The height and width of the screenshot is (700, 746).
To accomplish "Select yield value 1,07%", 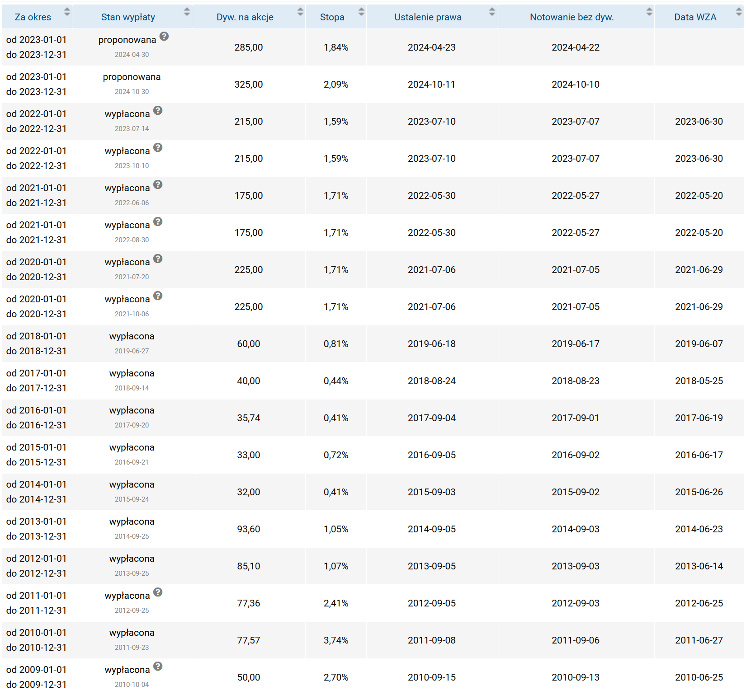I will click(336, 566).
